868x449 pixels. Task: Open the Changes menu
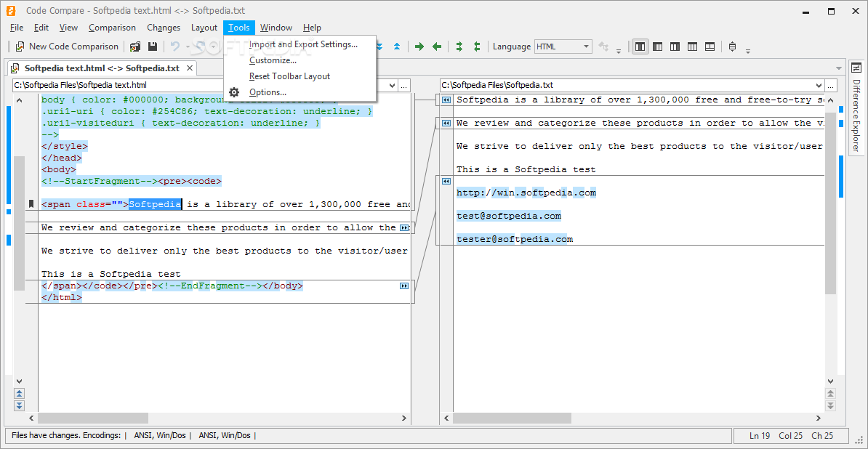click(164, 28)
